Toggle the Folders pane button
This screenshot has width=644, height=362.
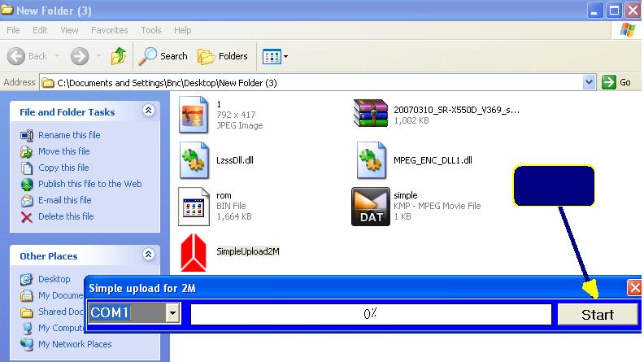(x=224, y=56)
